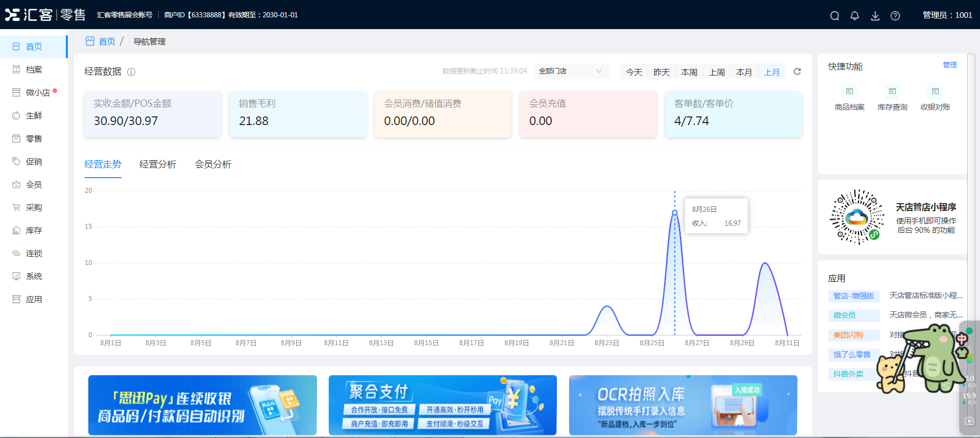The width and height of the screenshot is (980, 438).
Task: Switch to the 经营走势 tab
Action: (x=103, y=164)
